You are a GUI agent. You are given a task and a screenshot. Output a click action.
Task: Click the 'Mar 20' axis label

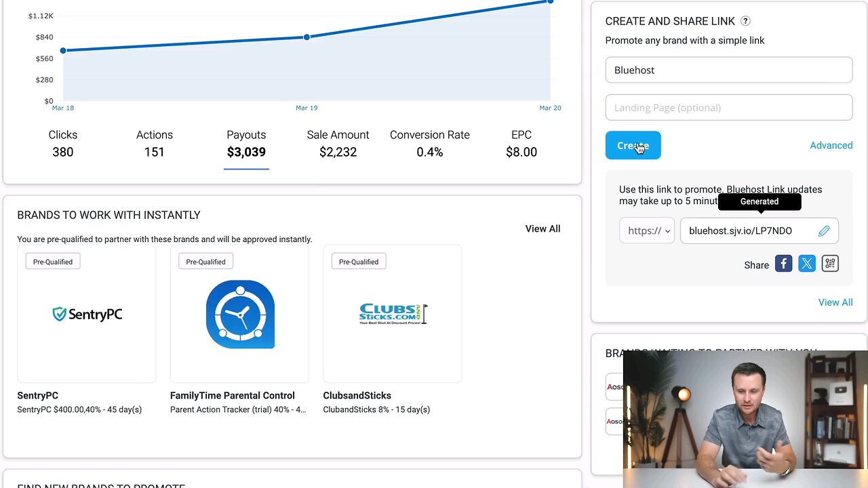550,108
